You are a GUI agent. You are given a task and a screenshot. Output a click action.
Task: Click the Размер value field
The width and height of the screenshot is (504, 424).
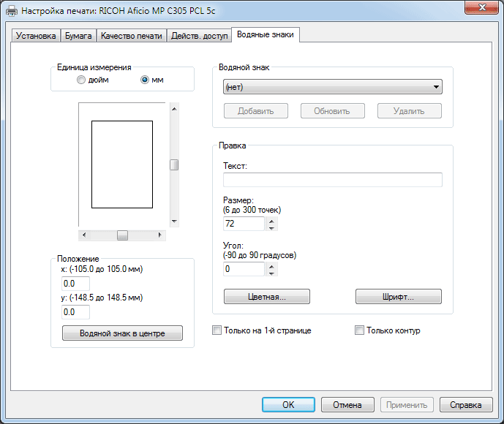(x=244, y=224)
